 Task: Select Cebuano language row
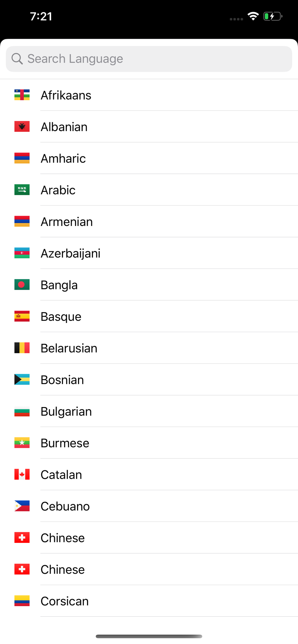pos(149,506)
